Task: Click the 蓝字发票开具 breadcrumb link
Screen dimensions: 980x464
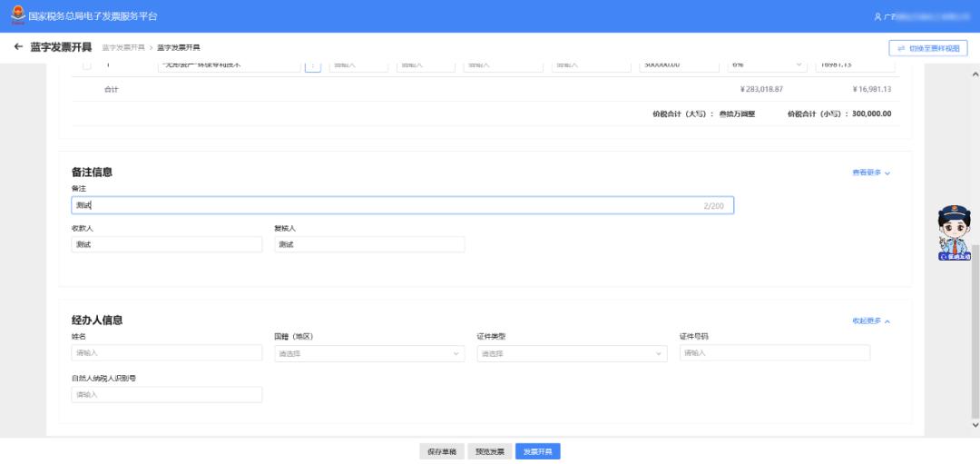Action: click(122, 47)
